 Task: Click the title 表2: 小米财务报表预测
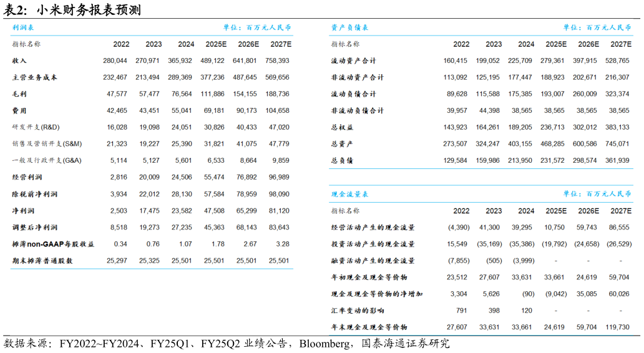point(72,9)
